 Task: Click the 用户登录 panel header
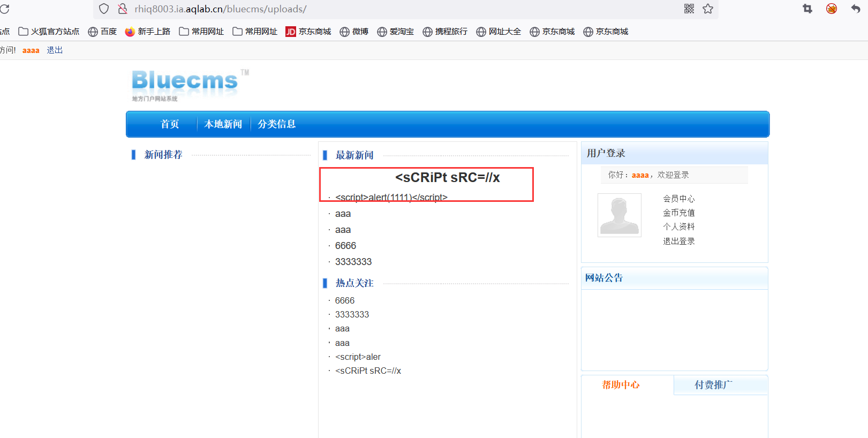coord(675,153)
